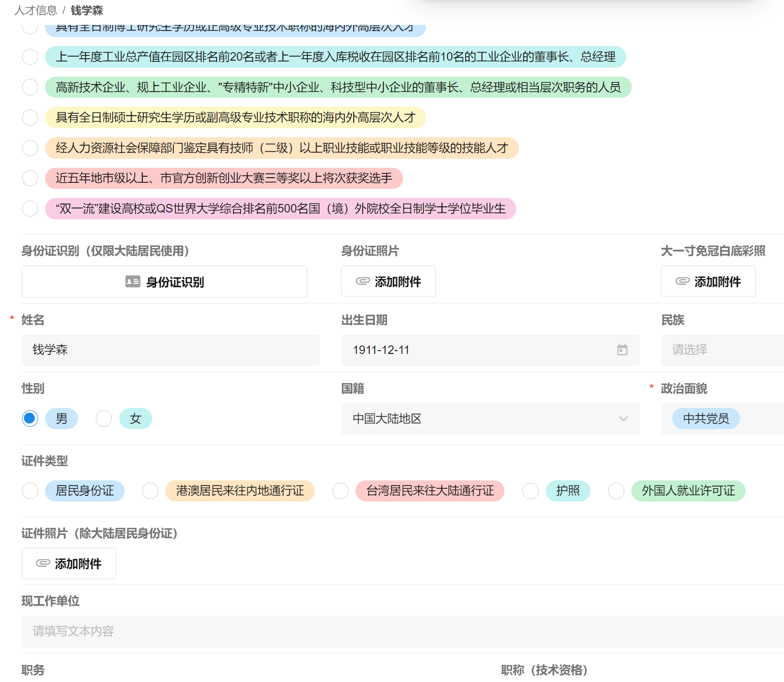The height and width of the screenshot is (682, 784).
Task: Open calendar icon in 出生日期 field
Action: [x=622, y=350]
